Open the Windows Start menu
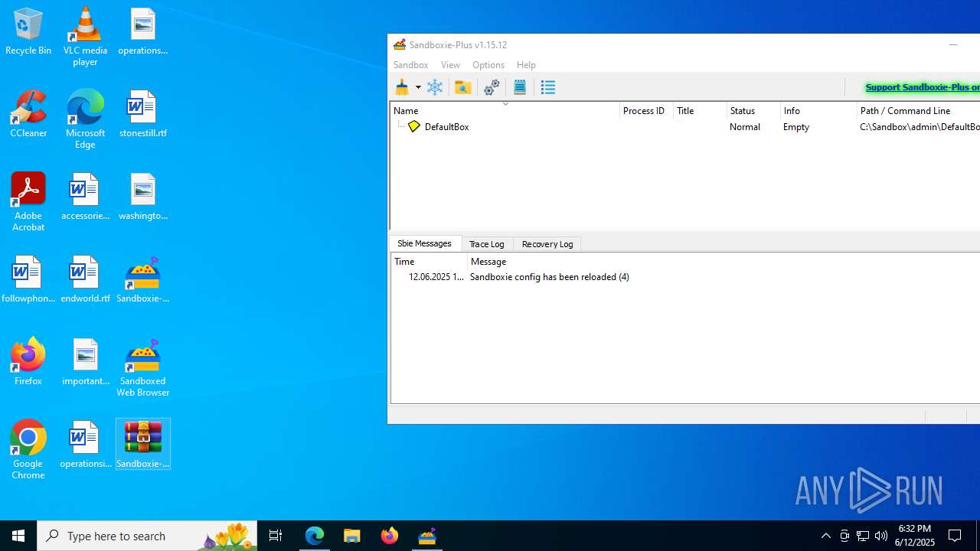 18,536
